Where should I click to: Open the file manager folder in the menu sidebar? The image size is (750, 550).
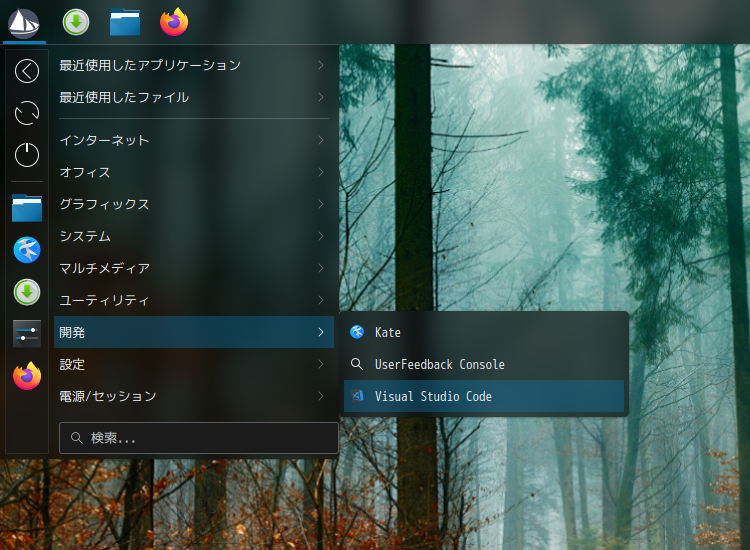tap(27, 208)
